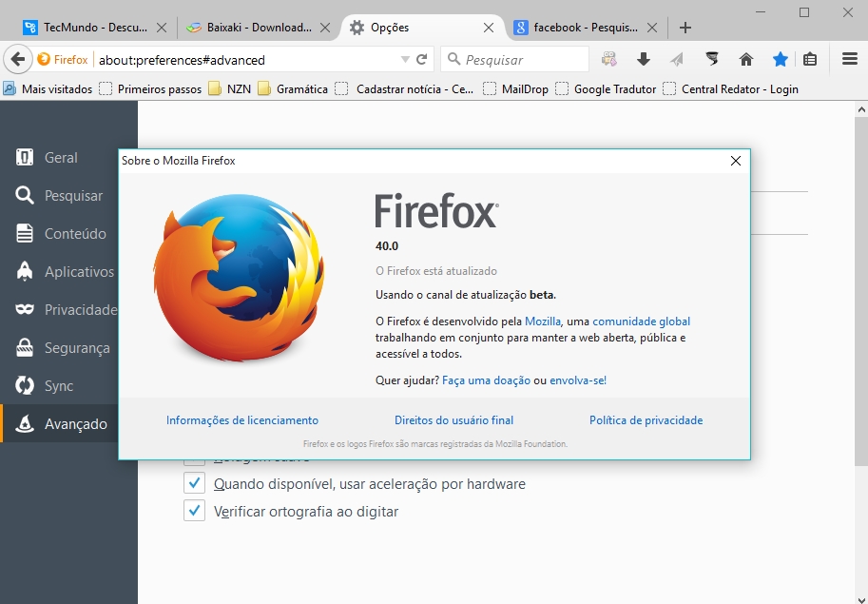This screenshot has width=868, height=604.
Task: Click the Firefox logo in dialog
Action: [x=238, y=279]
